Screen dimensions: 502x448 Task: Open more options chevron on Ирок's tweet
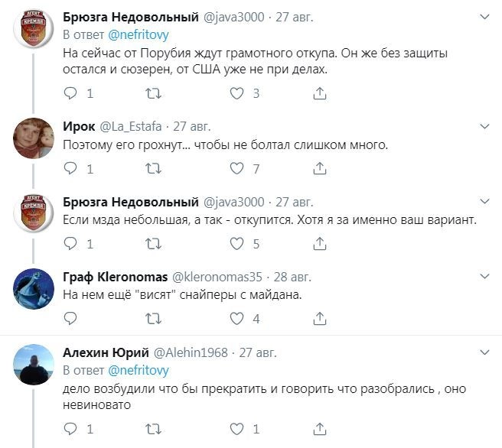click(484, 125)
